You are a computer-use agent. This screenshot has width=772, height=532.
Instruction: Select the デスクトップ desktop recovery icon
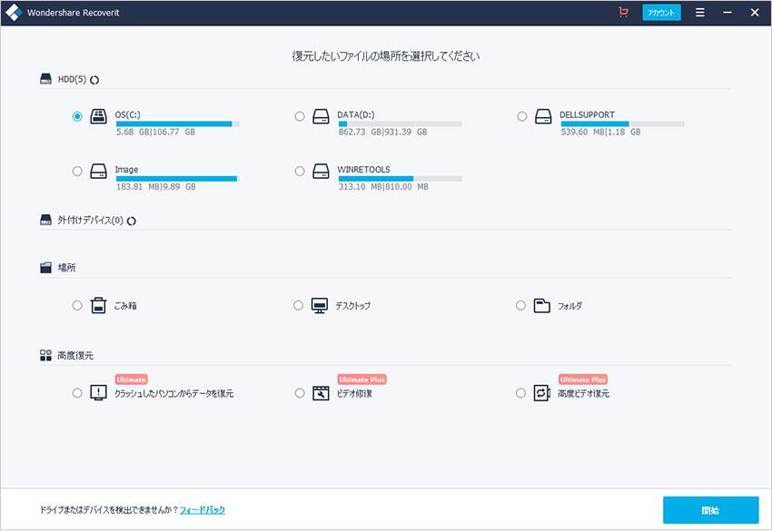pos(321,306)
